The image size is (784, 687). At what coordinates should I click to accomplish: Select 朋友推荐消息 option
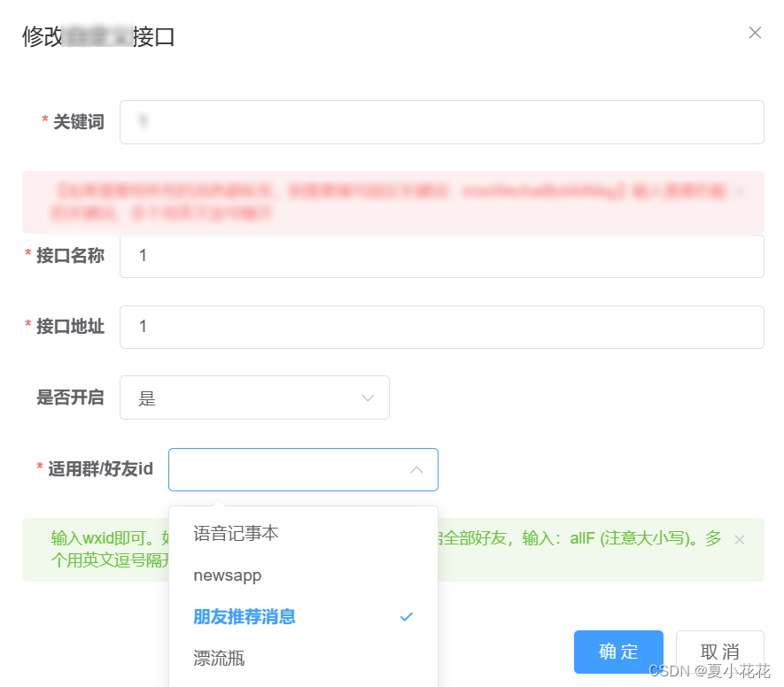304,616
